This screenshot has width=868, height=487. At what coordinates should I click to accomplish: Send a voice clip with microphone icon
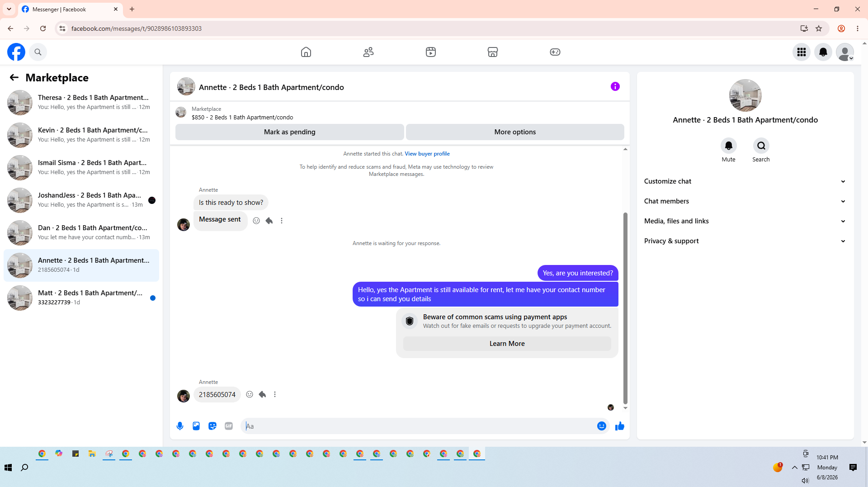pos(180,426)
